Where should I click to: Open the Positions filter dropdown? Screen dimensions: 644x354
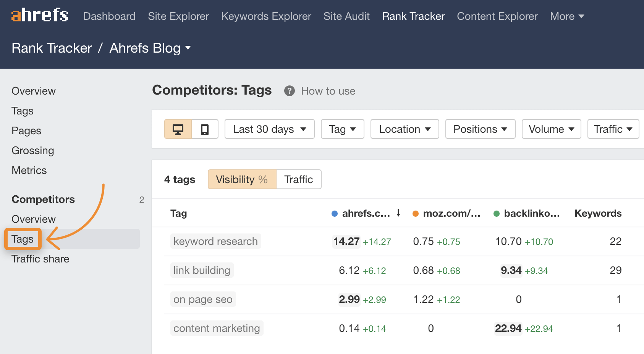coord(480,129)
